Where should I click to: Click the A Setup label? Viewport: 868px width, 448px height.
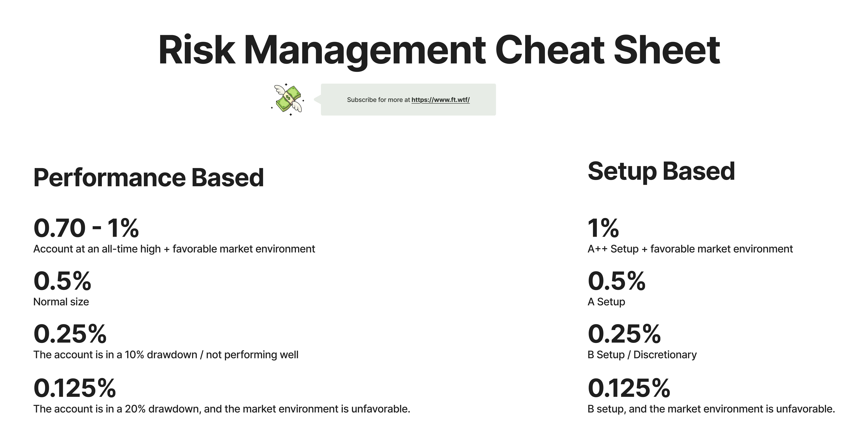coord(606,302)
